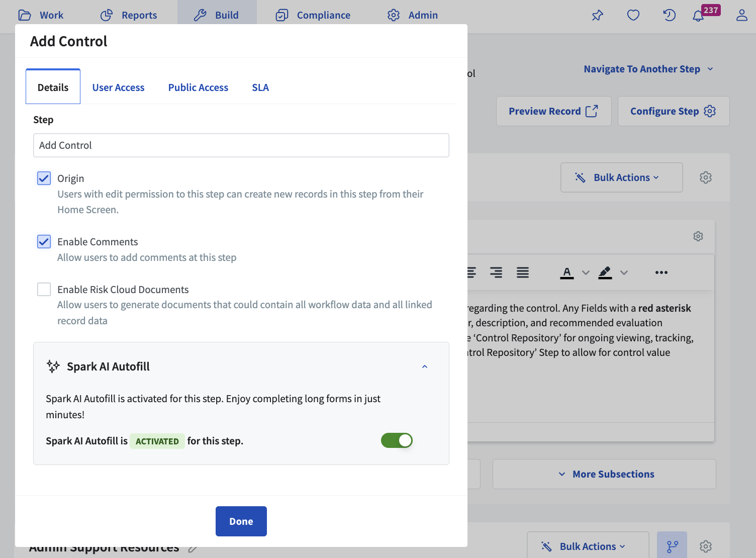This screenshot has width=756, height=558.
Task: Switch to the User Access tab
Action: click(x=118, y=87)
